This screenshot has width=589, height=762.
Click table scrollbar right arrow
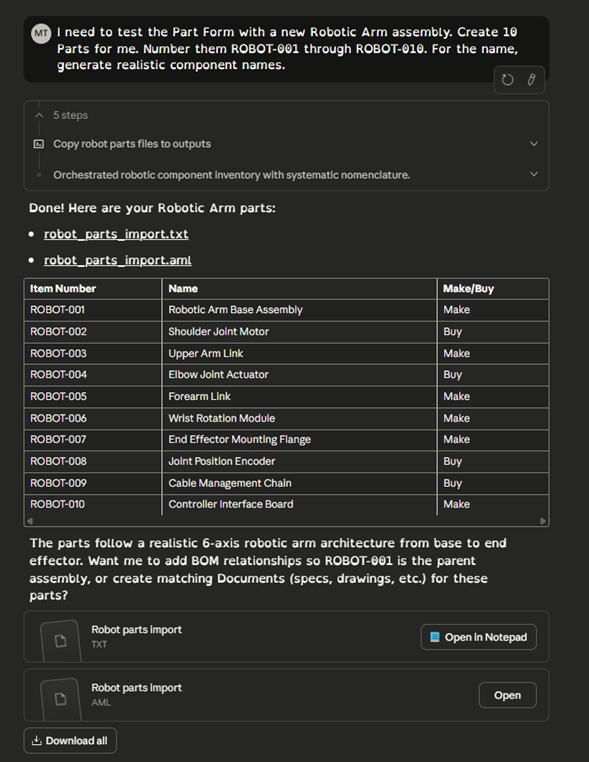click(543, 521)
